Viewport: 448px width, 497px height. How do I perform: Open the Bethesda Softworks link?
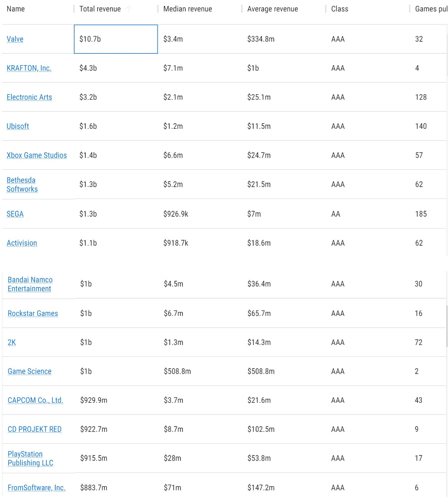pyautogui.click(x=22, y=185)
